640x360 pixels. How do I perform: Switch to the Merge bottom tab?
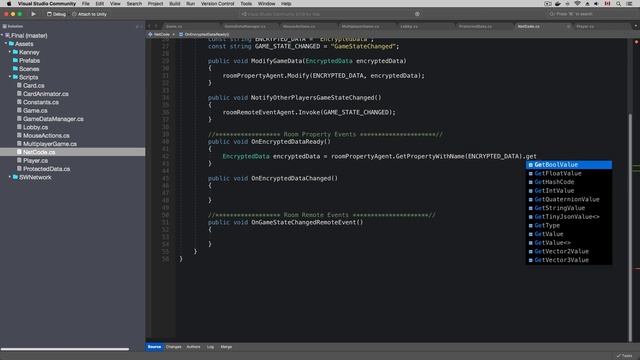pyautogui.click(x=226, y=347)
